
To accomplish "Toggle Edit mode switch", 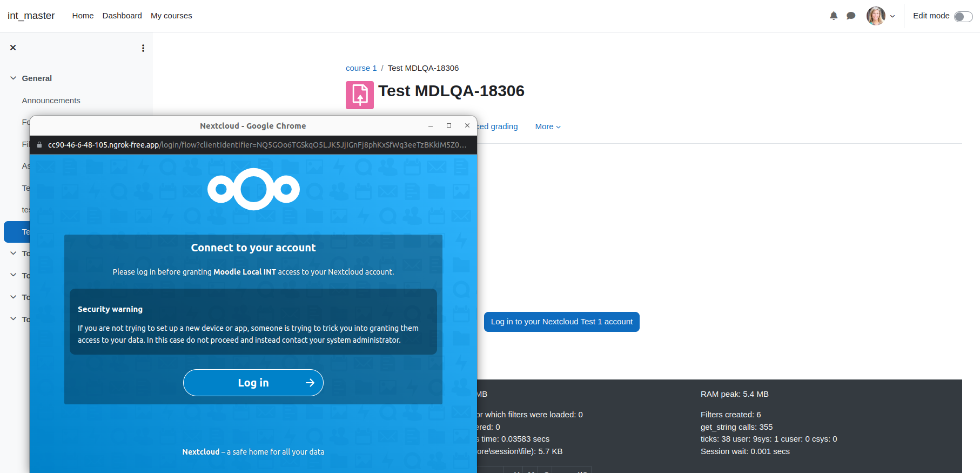I will pyautogui.click(x=963, y=16).
